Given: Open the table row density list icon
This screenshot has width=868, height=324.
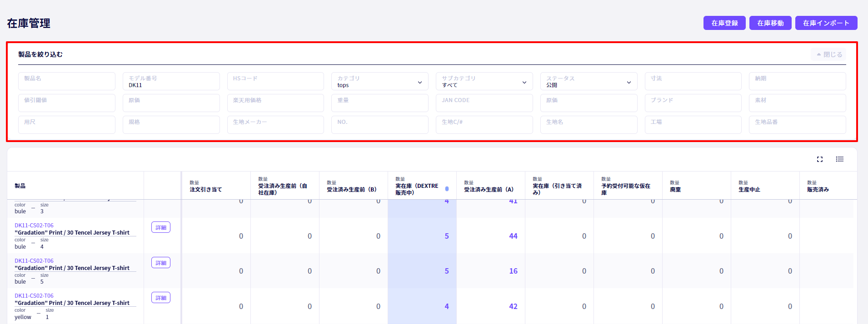Looking at the screenshot, I should tap(840, 159).
